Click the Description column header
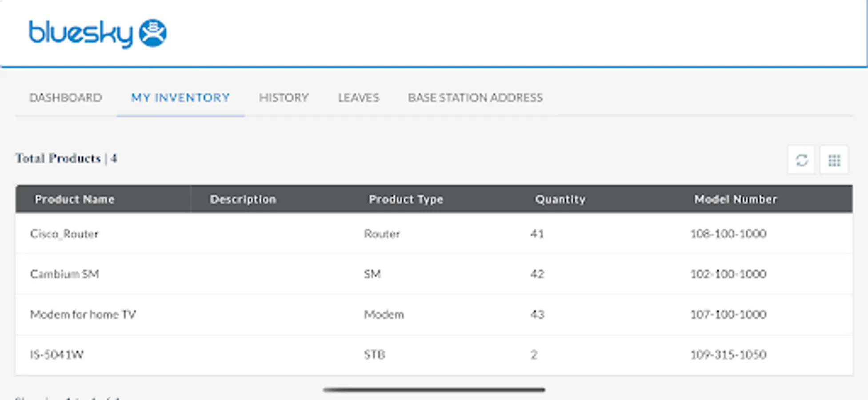The width and height of the screenshot is (868, 400). click(x=243, y=200)
